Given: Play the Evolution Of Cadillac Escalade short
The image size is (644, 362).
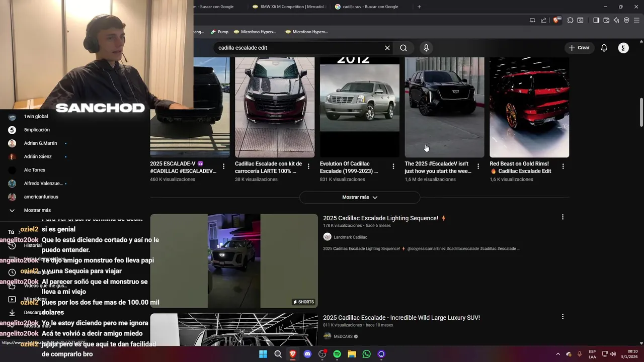Looking at the screenshot, I should 360,107.
